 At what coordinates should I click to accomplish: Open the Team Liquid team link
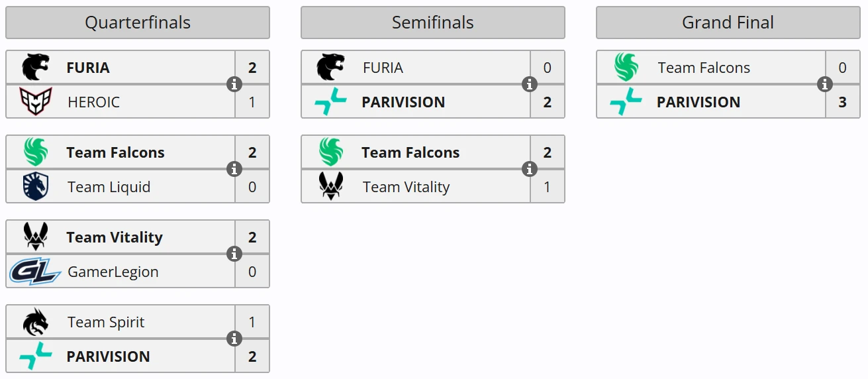pyautogui.click(x=109, y=187)
